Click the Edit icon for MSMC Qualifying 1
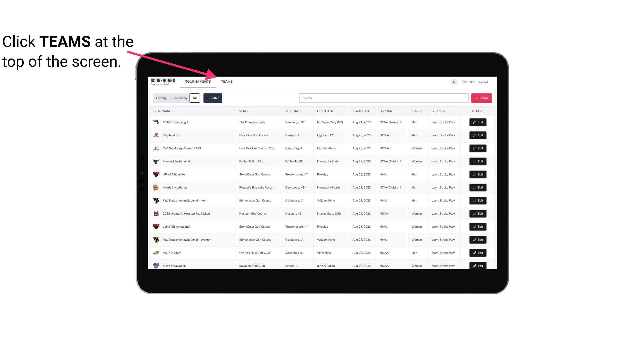Image resolution: width=644 pixels, height=346 pixels. click(478, 122)
